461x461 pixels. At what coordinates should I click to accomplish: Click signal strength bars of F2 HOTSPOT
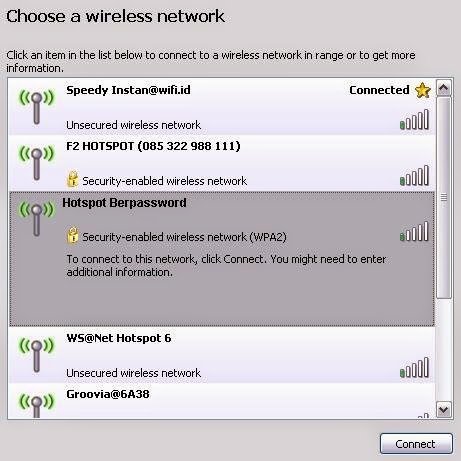click(x=414, y=175)
